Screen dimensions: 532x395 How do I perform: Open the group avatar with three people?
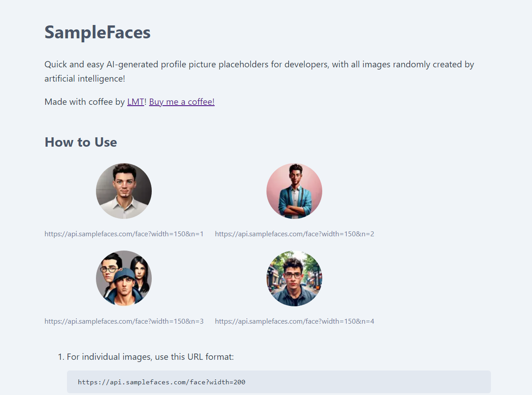(124, 278)
